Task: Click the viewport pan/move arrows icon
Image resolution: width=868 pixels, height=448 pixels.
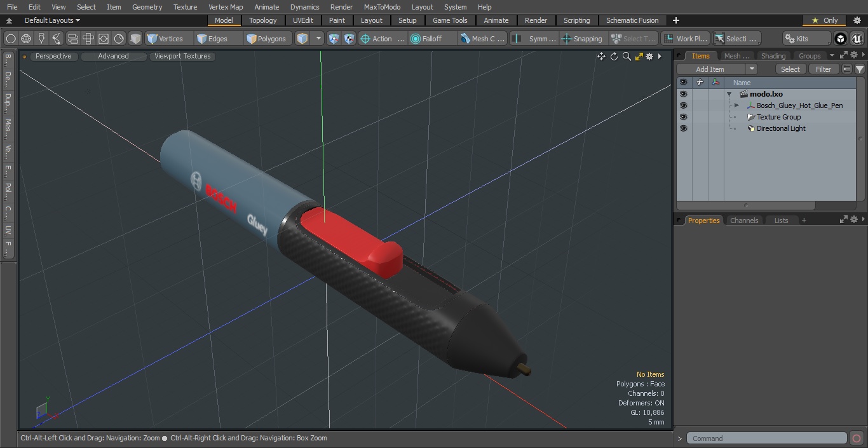Action: point(601,57)
